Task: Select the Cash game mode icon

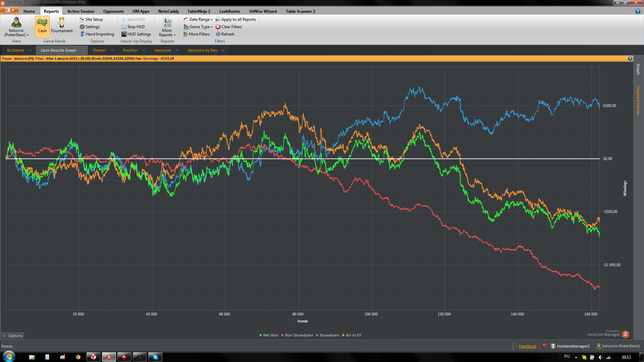Action: (x=42, y=23)
